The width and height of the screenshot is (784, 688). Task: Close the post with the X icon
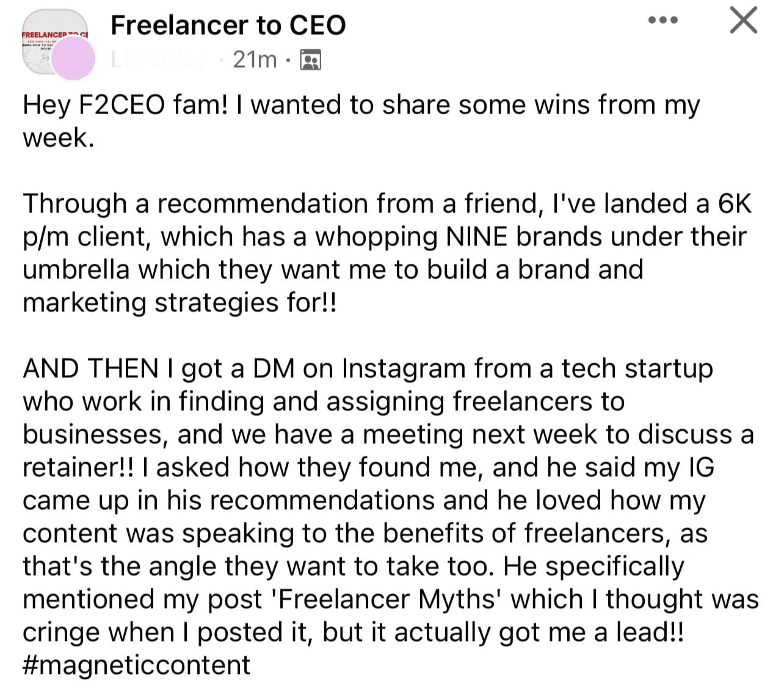pos(743,21)
